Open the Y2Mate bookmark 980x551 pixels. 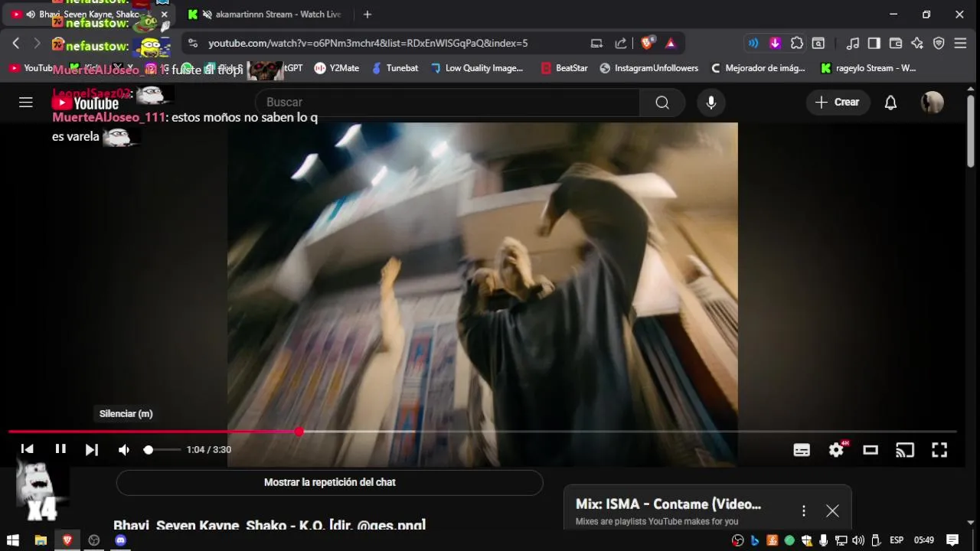click(x=336, y=68)
